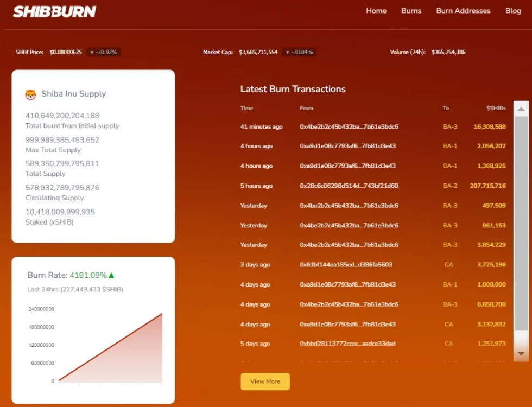Screen dimensions: 532x407
Task: Click CA destination in 5 days ago row
Action: 448,344
